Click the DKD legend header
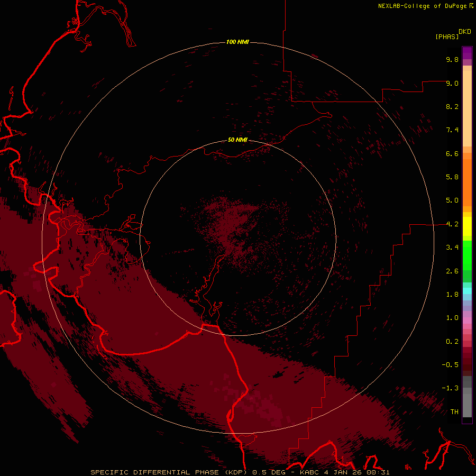This screenshot has height=476, width=476. (x=465, y=32)
